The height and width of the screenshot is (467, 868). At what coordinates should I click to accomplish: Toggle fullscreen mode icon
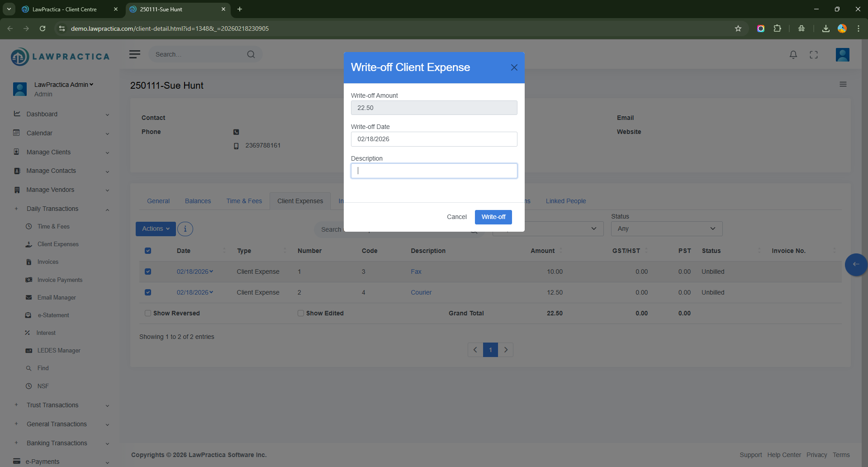[813, 55]
